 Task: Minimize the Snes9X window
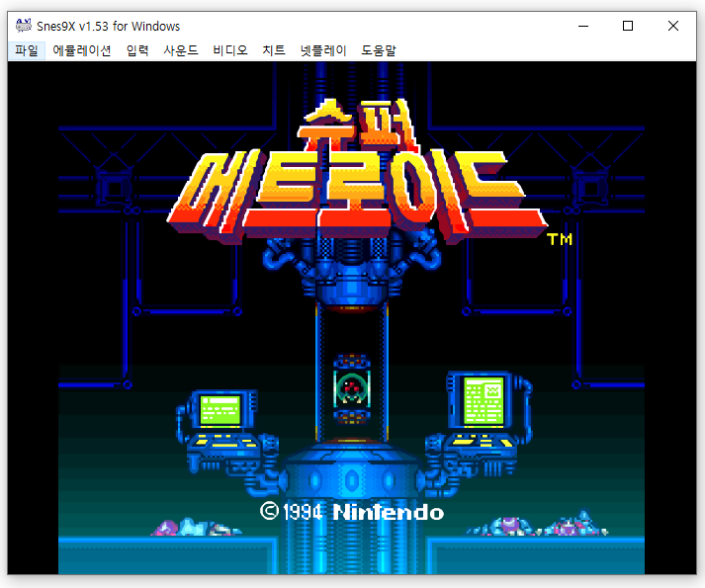click(583, 26)
